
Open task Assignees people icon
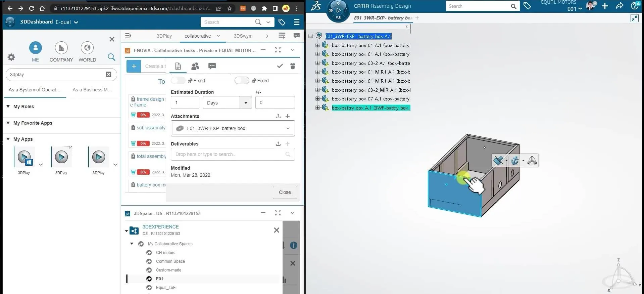pos(195,66)
